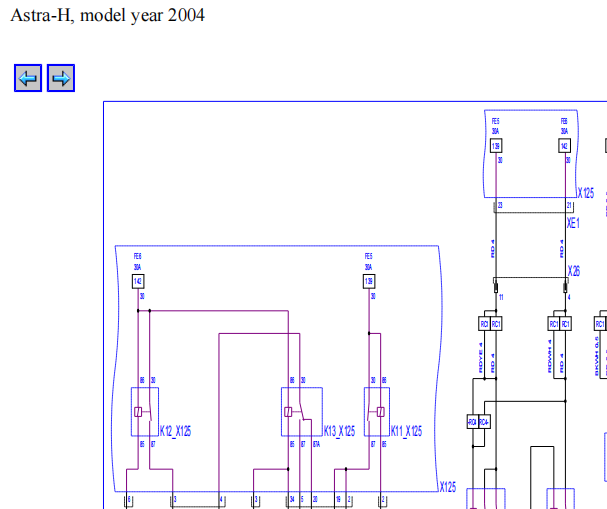Click the K13_X125 relay label
607x509 pixels.
[340, 431]
